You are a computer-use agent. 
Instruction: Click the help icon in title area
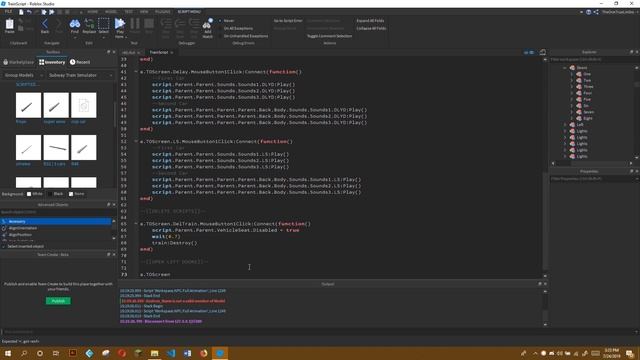coord(589,12)
